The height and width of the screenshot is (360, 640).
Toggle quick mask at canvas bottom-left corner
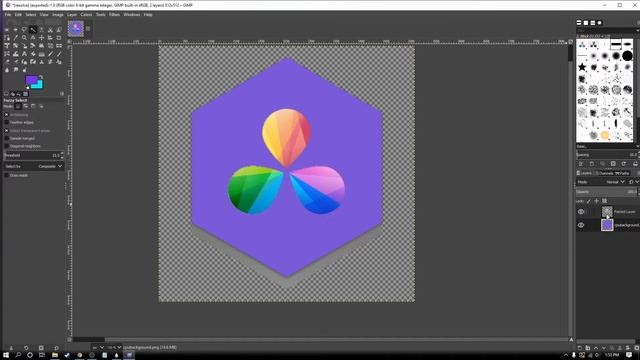[x=69, y=339]
